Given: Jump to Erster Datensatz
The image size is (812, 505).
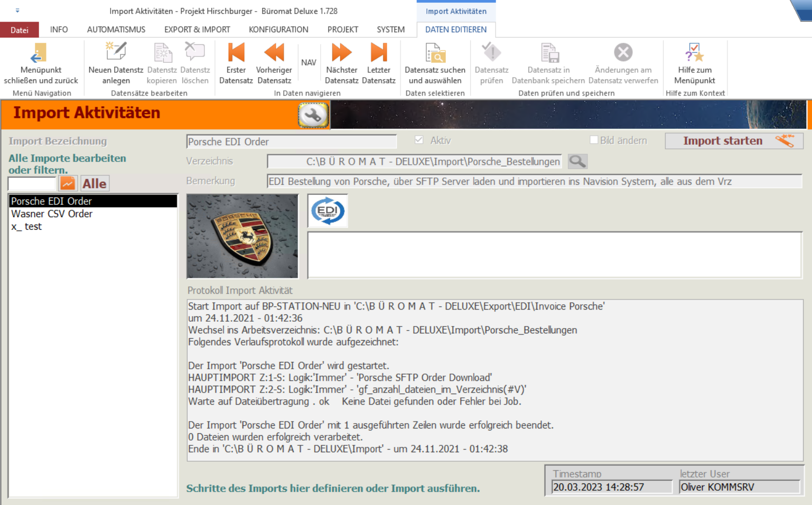Looking at the screenshot, I should tap(236, 53).
